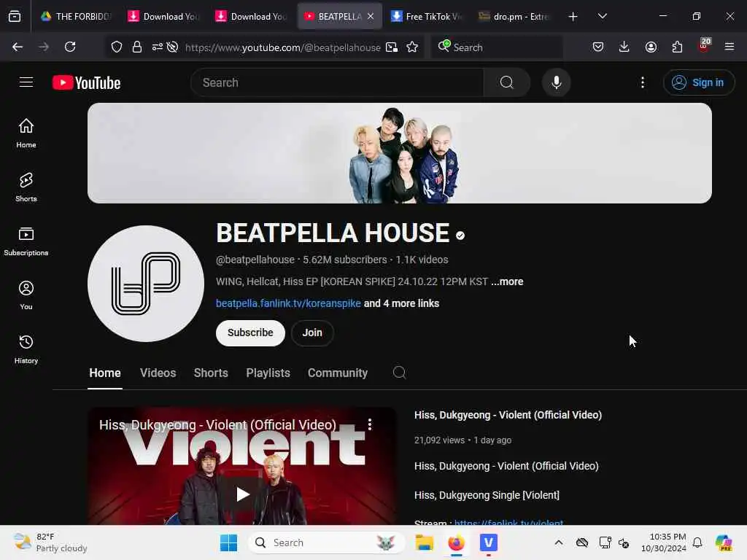This screenshot has width=747, height=560.
Task: Click the YouTube search magnifier button
Action: 507,82
